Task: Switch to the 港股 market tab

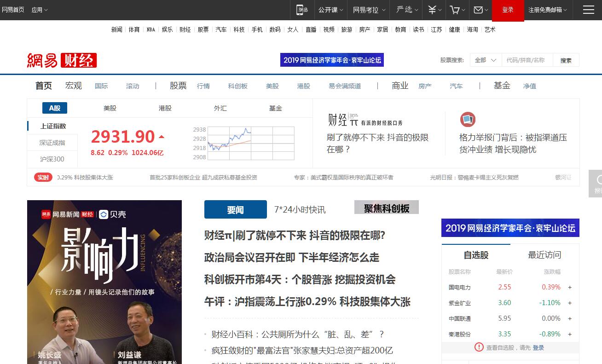Action: tap(165, 108)
